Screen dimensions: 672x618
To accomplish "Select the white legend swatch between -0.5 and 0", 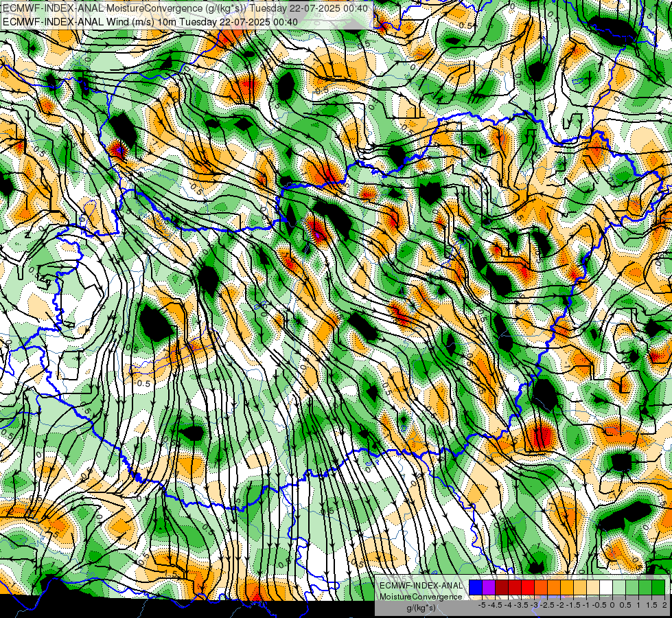I will click(606, 588).
